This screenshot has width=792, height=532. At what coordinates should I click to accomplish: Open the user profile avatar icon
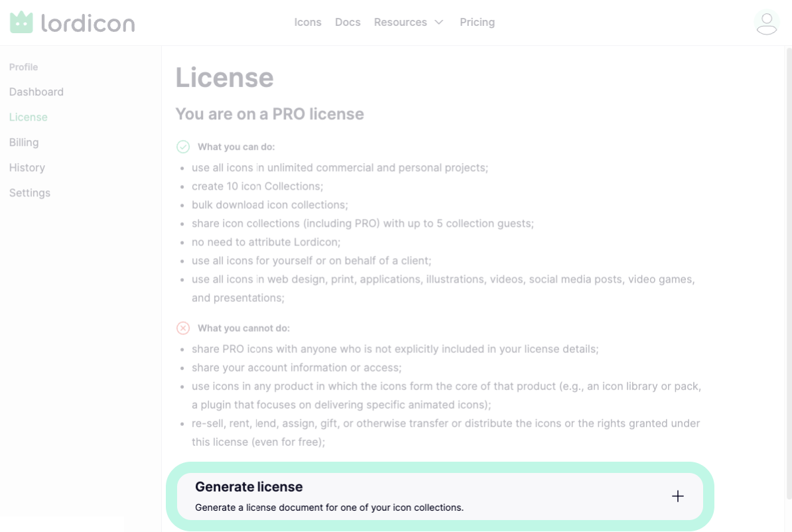766,23
